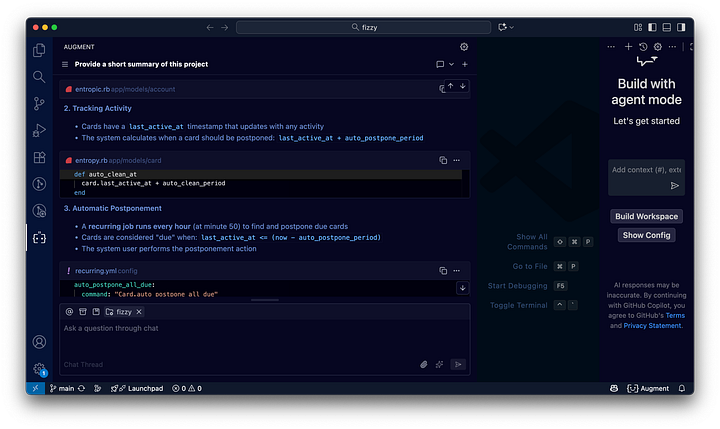Copy the entropy.rb code snippet

coord(443,160)
